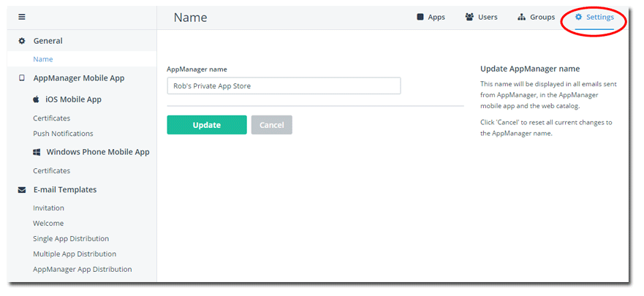Click the General gear icon
This screenshot has width=644, height=296.
pos(22,41)
